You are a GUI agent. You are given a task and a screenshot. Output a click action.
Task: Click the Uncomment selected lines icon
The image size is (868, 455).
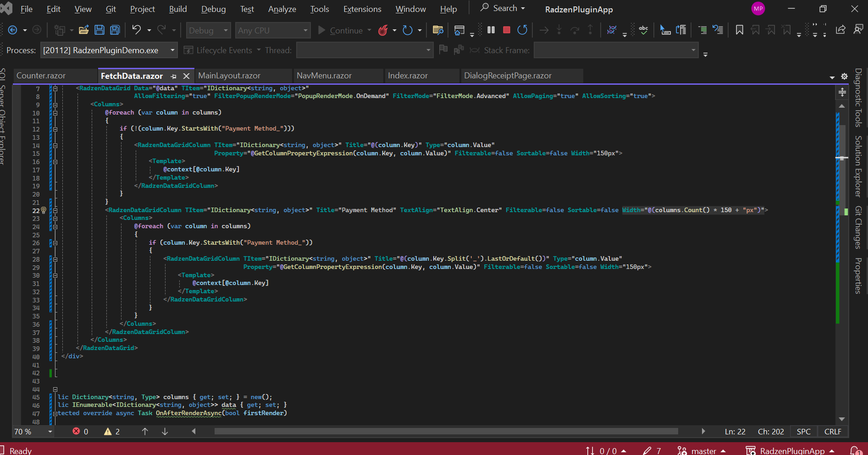(x=718, y=30)
